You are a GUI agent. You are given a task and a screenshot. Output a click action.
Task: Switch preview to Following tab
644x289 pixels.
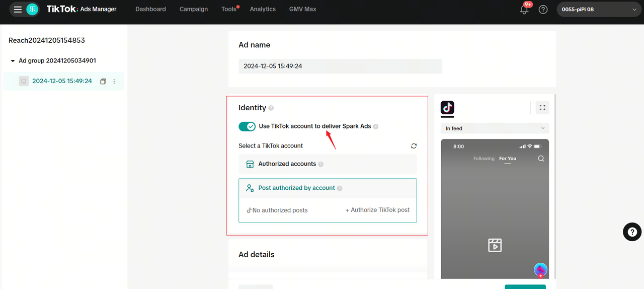[x=484, y=159]
